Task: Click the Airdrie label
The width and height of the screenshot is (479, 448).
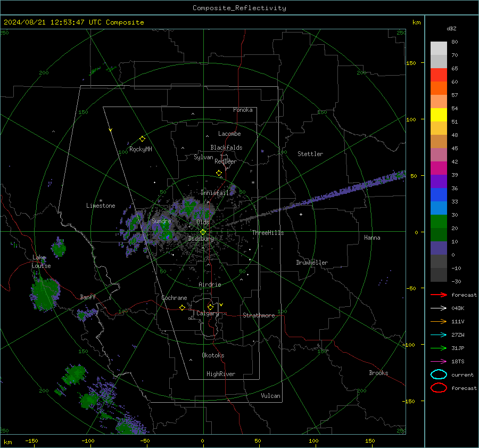Action: tap(210, 284)
